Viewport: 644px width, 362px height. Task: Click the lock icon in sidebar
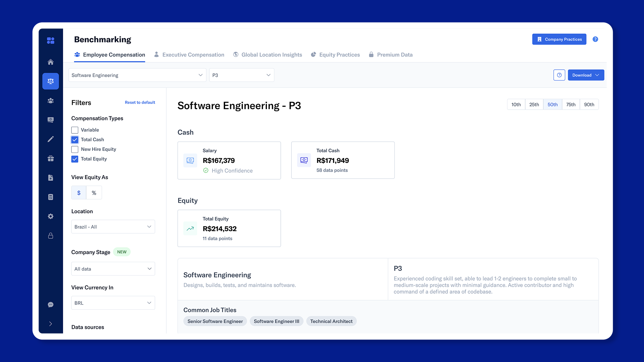[x=51, y=236]
